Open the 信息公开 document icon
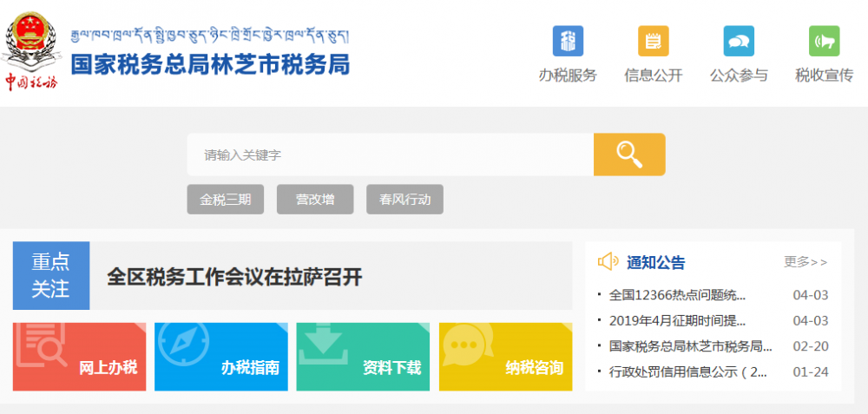Screen dimensions: 868x414 (x=653, y=42)
